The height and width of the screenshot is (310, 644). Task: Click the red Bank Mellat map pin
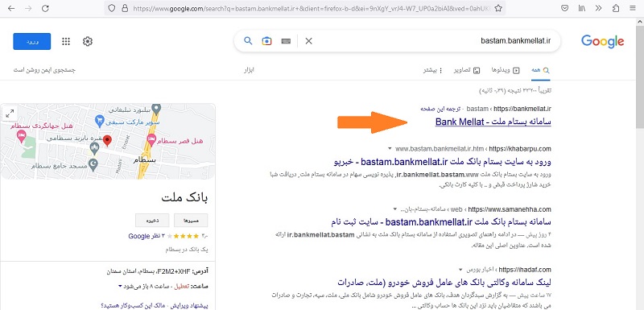(x=107, y=141)
